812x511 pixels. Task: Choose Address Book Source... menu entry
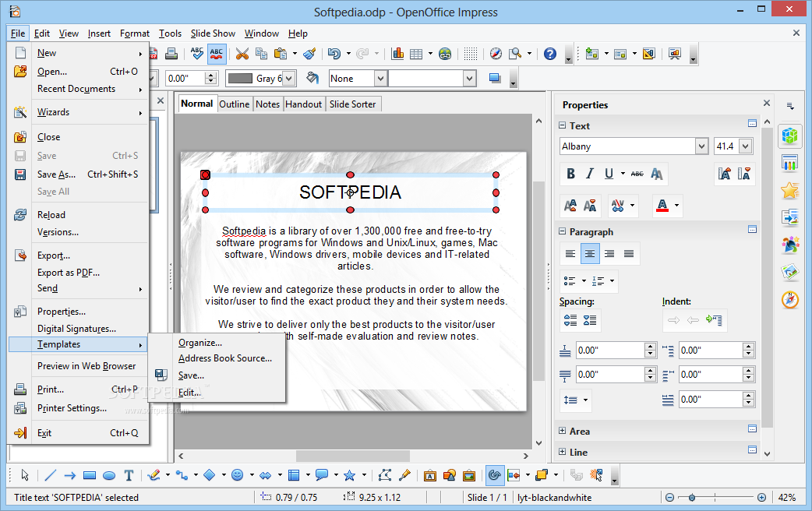click(x=224, y=358)
